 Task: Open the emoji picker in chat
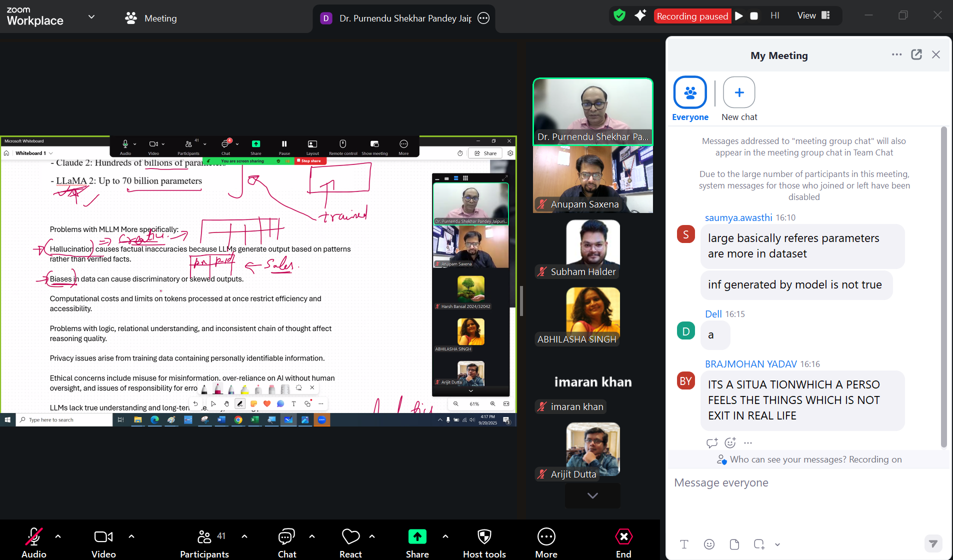709,544
